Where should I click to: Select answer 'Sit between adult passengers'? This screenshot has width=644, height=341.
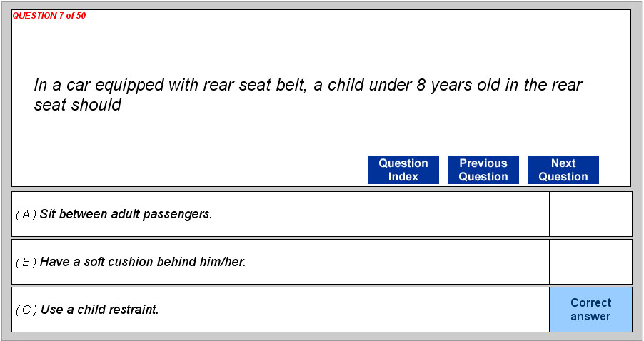(126, 214)
